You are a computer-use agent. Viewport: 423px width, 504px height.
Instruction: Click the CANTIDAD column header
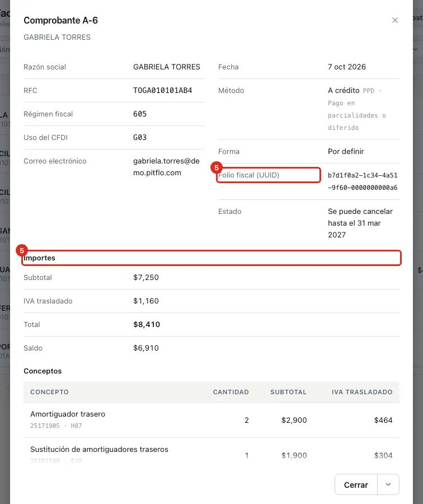point(231,392)
